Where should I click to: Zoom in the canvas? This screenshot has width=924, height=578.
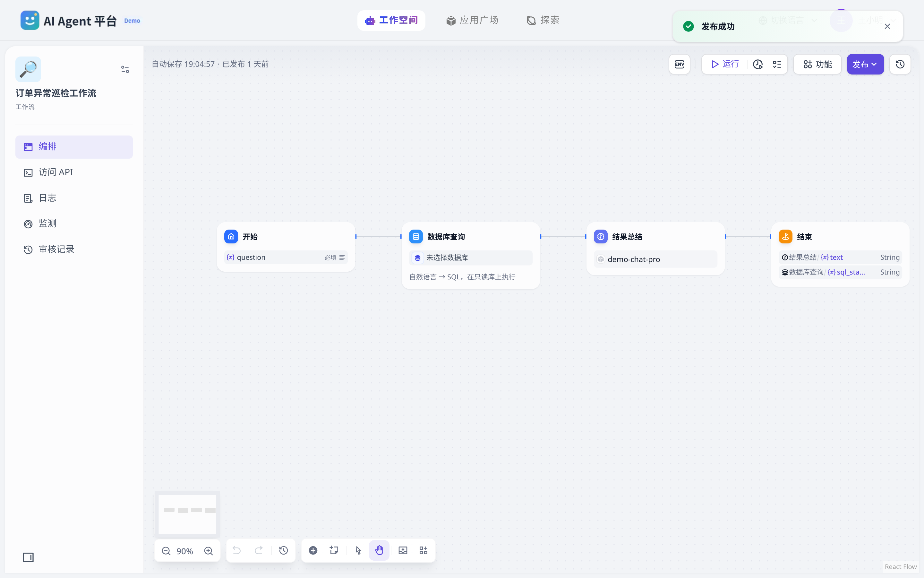(209, 551)
